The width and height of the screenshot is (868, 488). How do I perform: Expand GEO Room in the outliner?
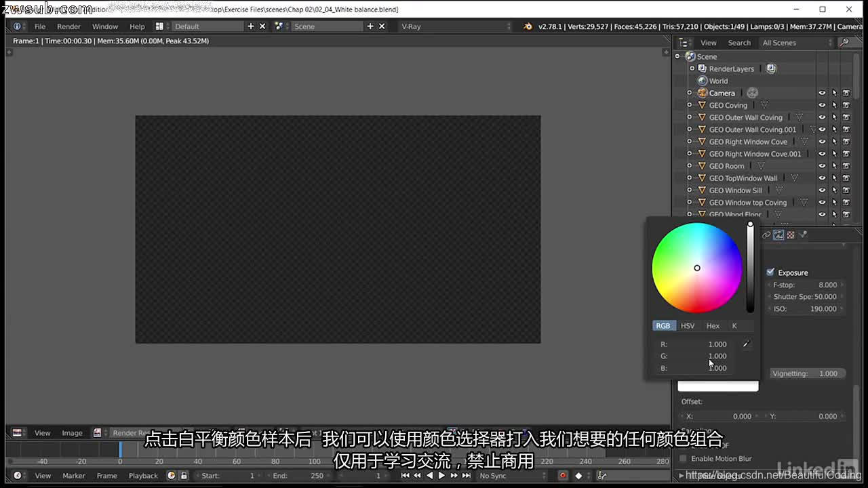(x=690, y=166)
